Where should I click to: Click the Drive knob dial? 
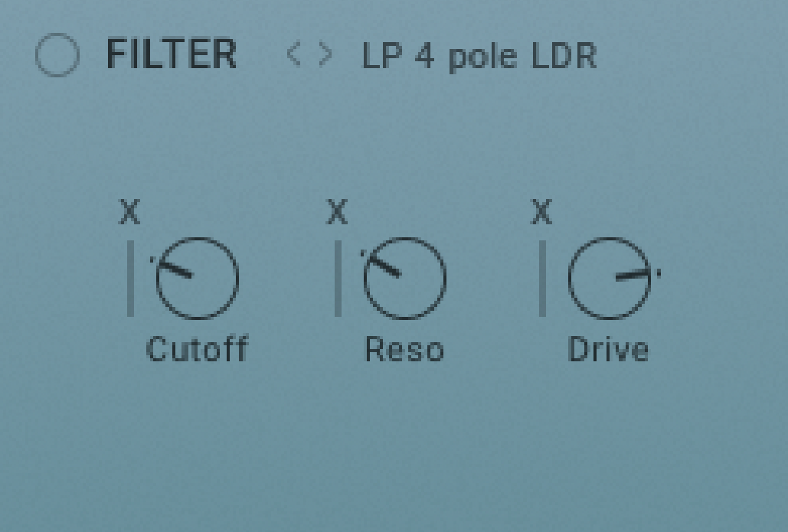(610, 279)
